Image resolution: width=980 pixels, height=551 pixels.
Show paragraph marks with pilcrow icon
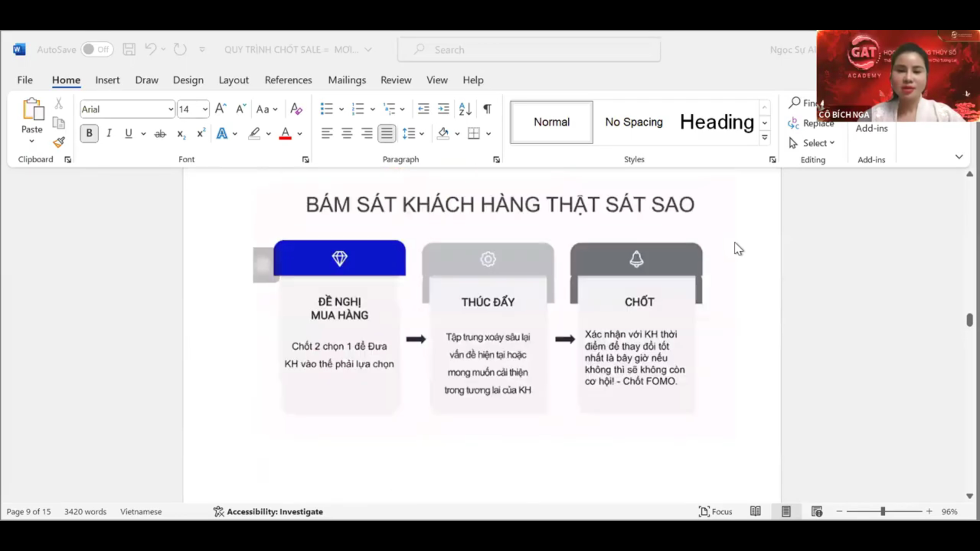pos(487,109)
